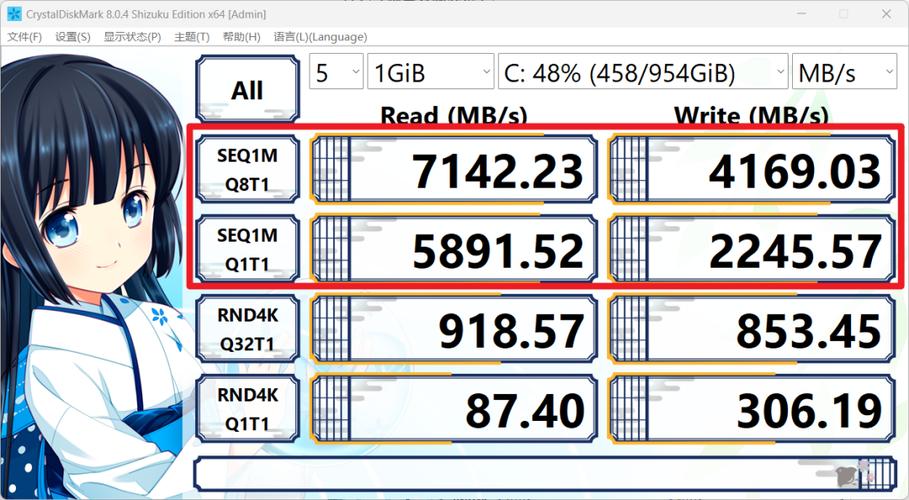Image resolution: width=909 pixels, height=500 pixels.
Task: Open the test size dropdown showing 1GiB
Action: (430, 72)
